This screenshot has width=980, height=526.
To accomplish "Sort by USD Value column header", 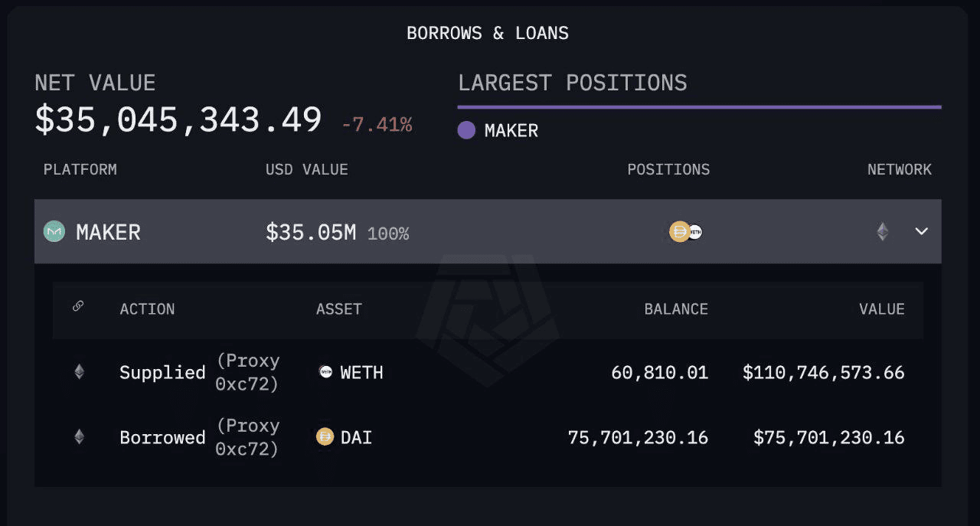I will (x=306, y=169).
